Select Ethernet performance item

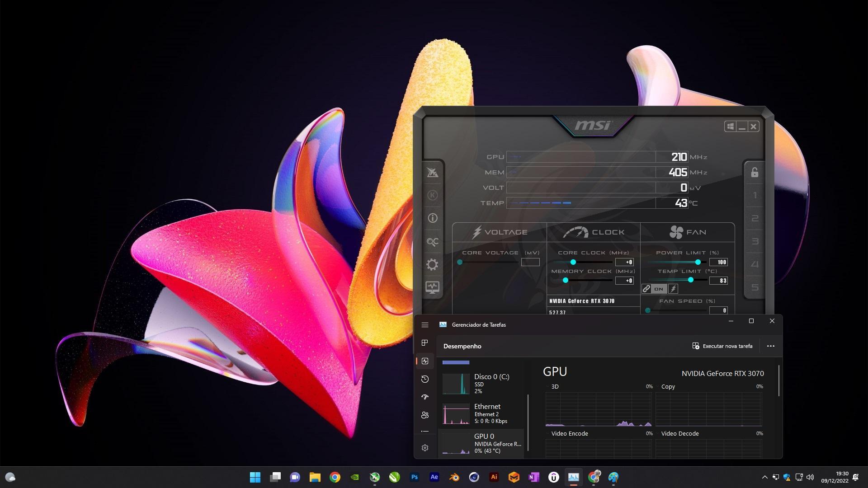coord(481,413)
